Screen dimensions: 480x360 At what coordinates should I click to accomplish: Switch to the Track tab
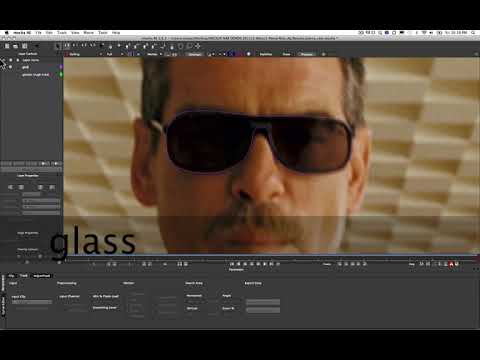coord(24,276)
